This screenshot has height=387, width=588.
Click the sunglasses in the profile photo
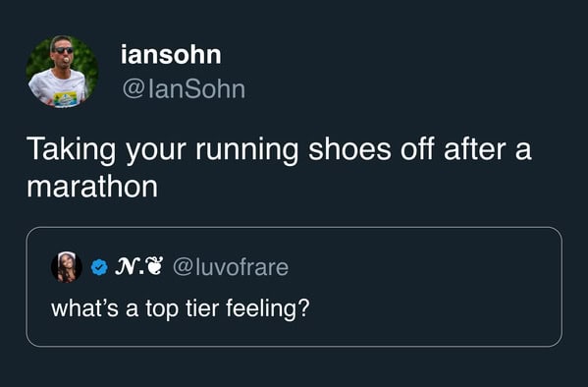click(64, 50)
